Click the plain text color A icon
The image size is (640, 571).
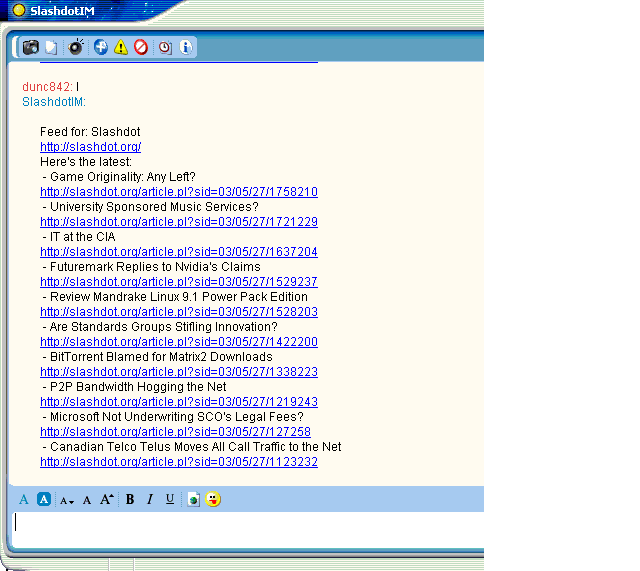[24, 499]
